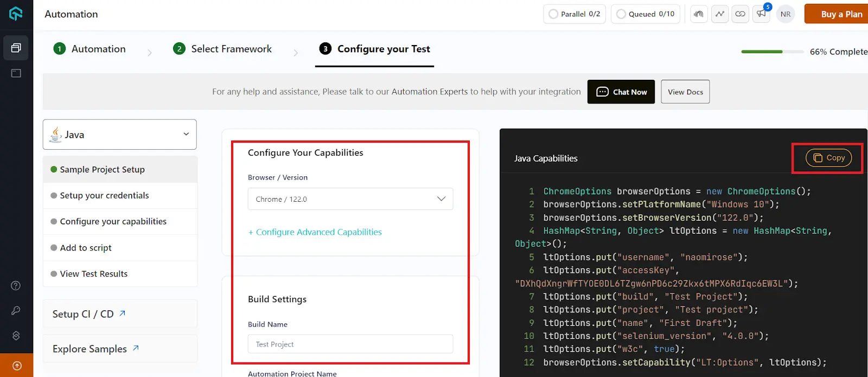This screenshot has height=377, width=868.
Task: Click the Java language logo icon
Action: click(55, 135)
